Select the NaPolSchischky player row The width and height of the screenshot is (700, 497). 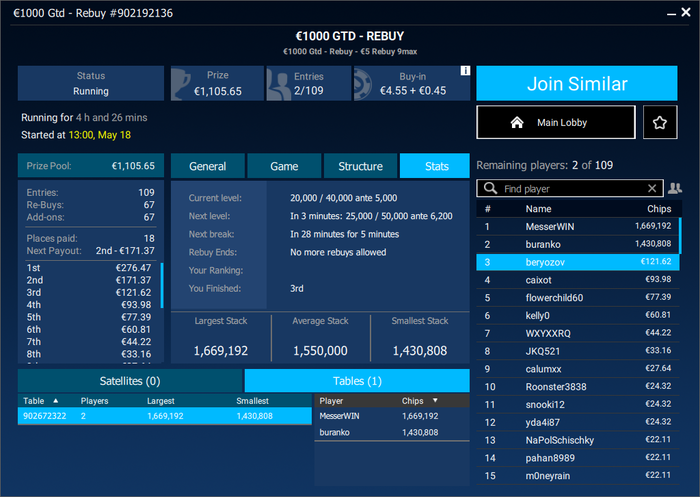[578, 440]
